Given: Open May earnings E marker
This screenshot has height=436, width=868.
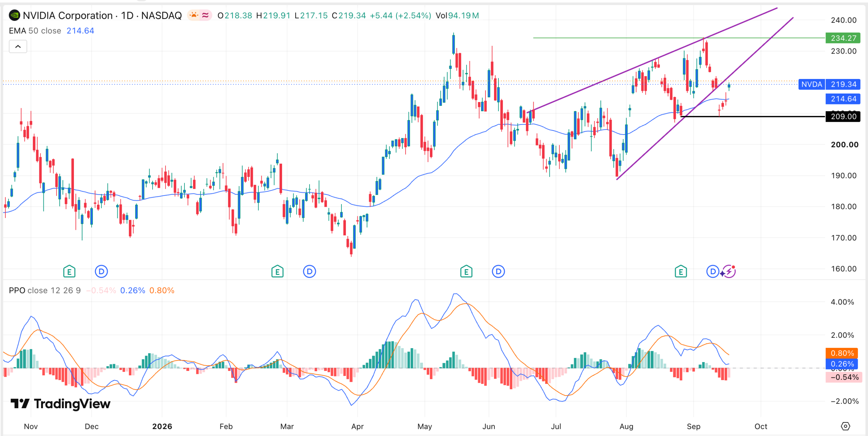Looking at the screenshot, I should 466,272.
